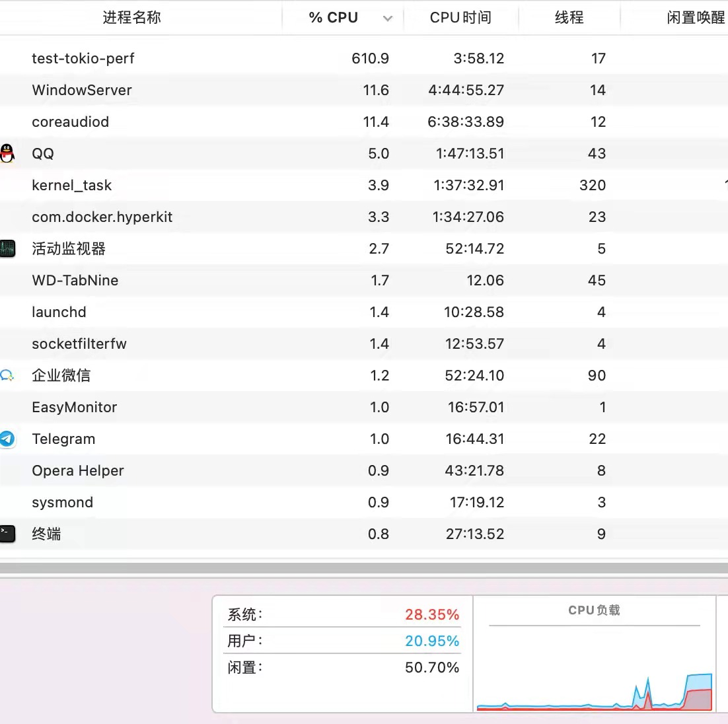This screenshot has height=724, width=728.
Task: Select the coreaudiod process
Action: click(71, 122)
